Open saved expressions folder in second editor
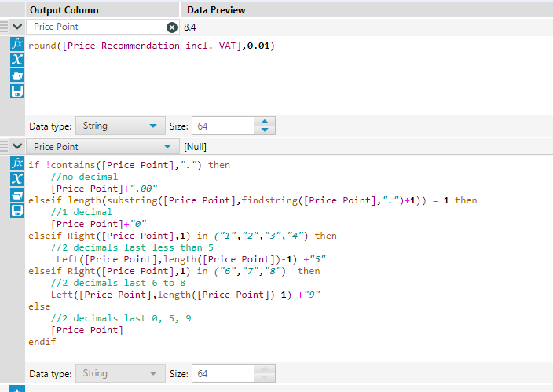 click(x=17, y=195)
